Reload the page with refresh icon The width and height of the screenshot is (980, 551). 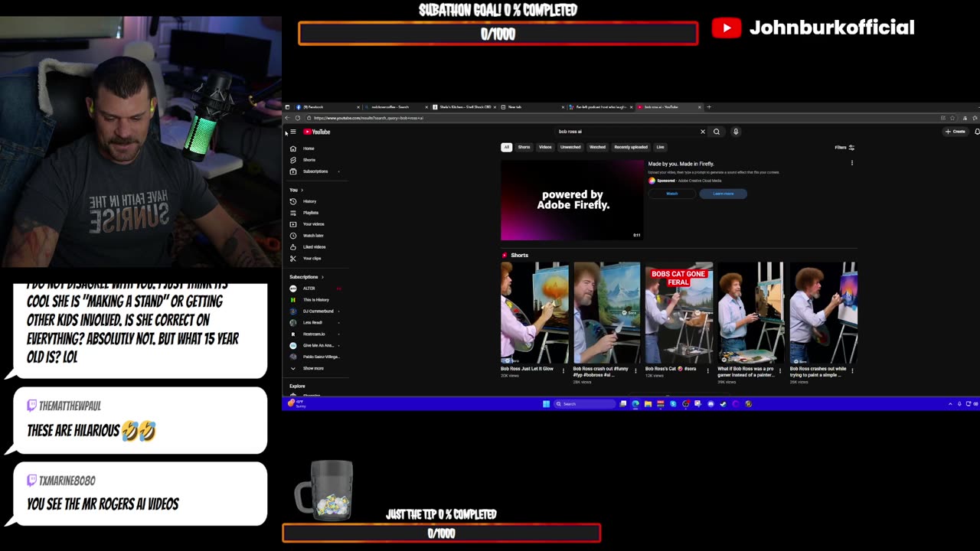298,118
